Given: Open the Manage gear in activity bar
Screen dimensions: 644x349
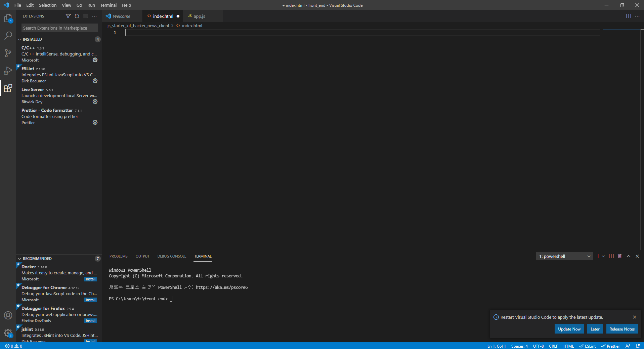Looking at the screenshot, I should coord(8,333).
